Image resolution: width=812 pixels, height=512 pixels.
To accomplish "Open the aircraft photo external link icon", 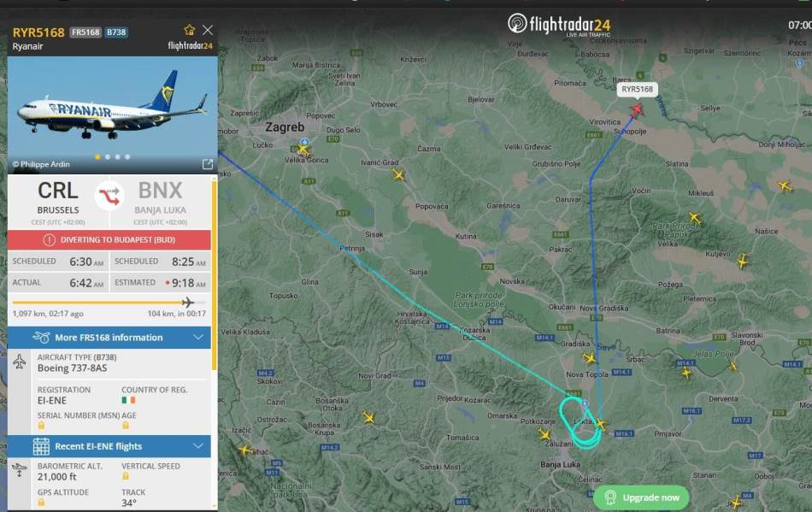I will pyautogui.click(x=208, y=164).
